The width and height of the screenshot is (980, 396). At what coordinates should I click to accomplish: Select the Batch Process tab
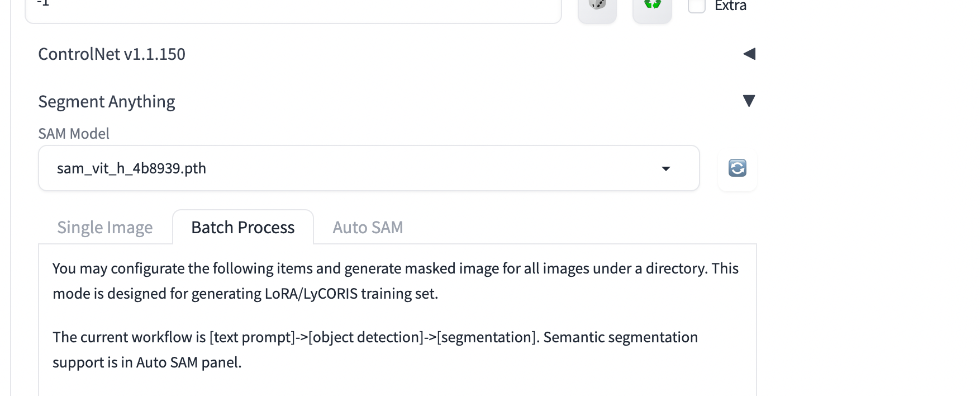coord(243,227)
